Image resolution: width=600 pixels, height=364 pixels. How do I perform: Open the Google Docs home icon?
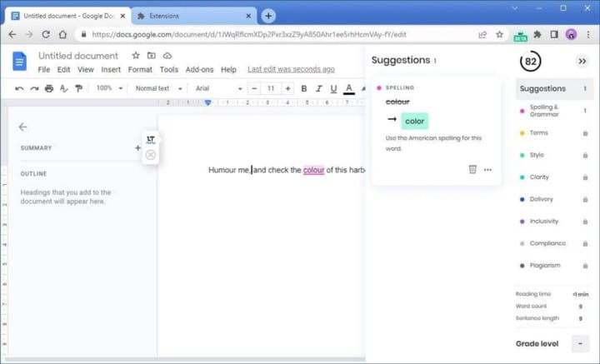click(x=19, y=61)
